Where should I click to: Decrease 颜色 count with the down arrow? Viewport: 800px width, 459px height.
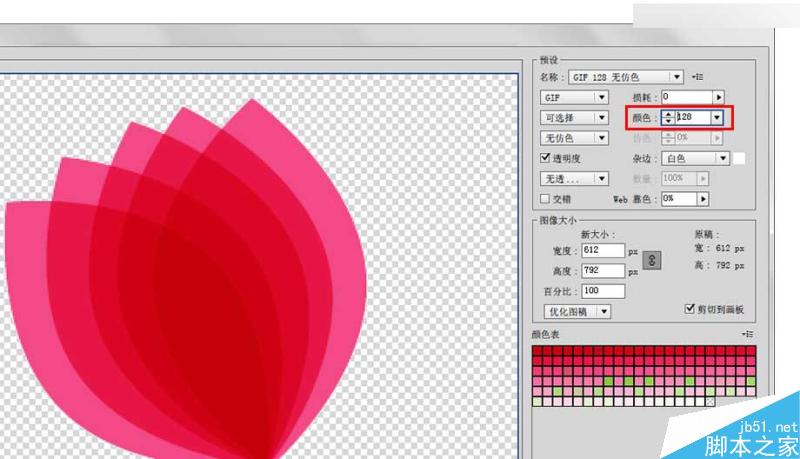click(x=668, y=121)
